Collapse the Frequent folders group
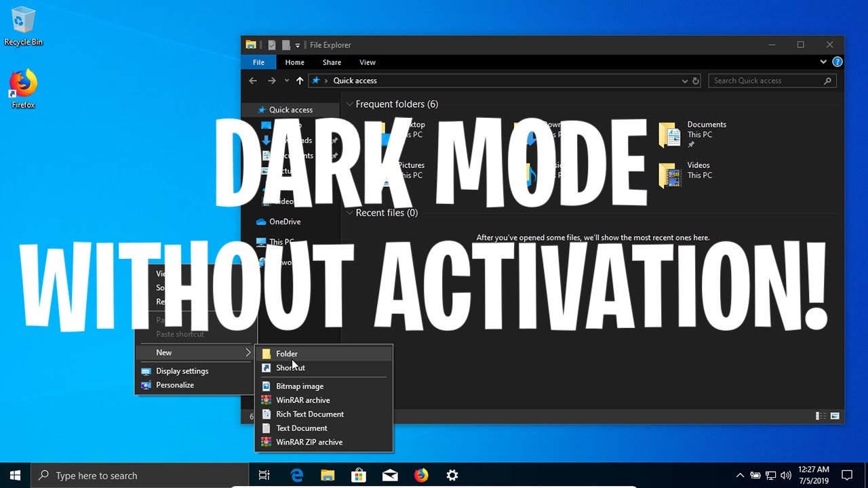This screenshot has width=868, height=488. [350, 104]
